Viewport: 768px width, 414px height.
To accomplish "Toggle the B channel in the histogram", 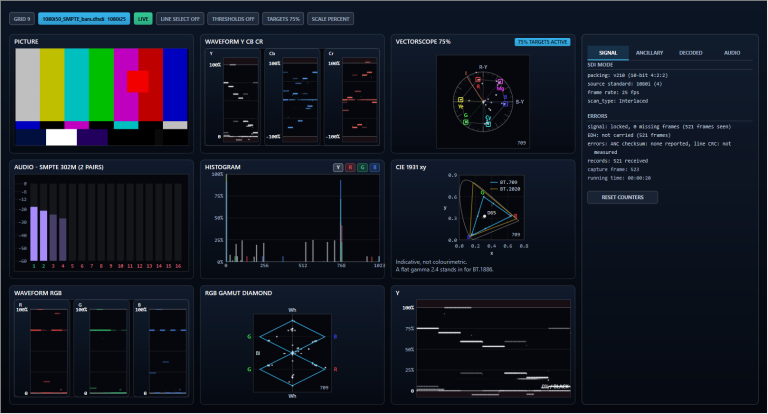I will click(375, 168).
